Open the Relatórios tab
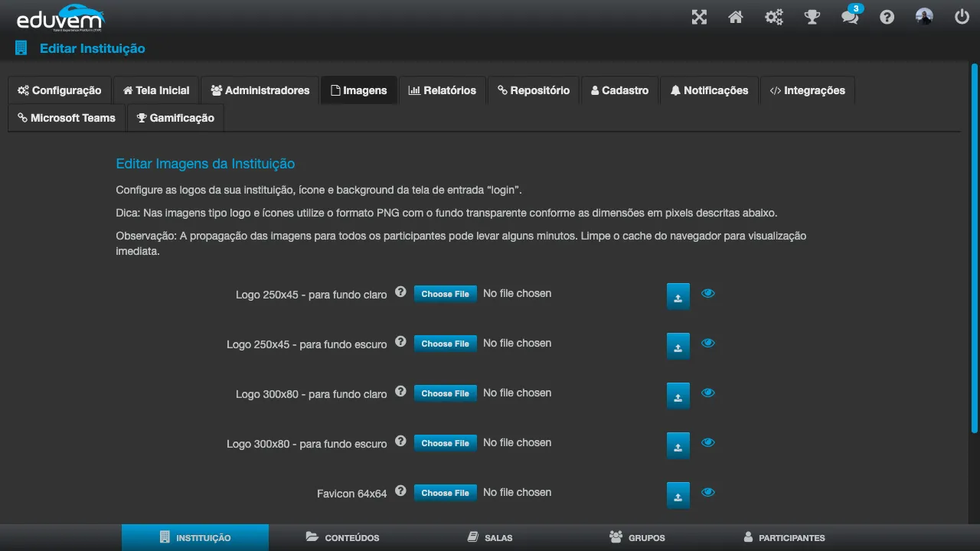 tap(443, 90)
